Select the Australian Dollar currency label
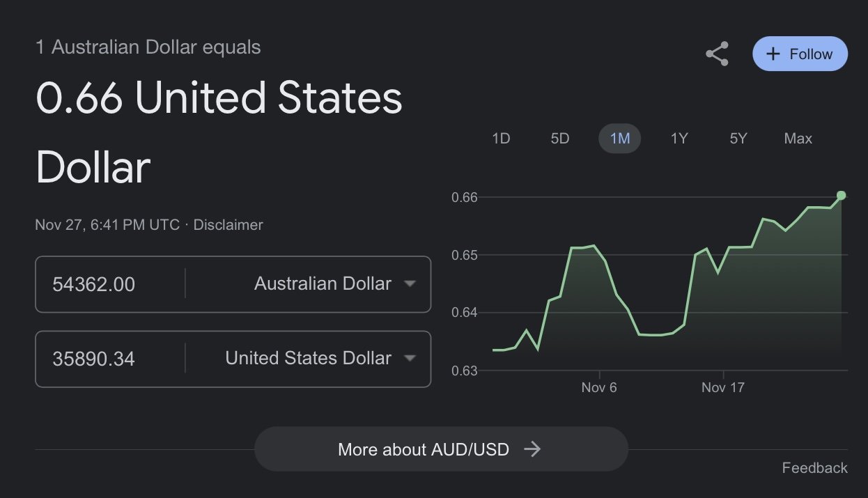The height and width of the screenshot is (498, 868). pos(323,283)
